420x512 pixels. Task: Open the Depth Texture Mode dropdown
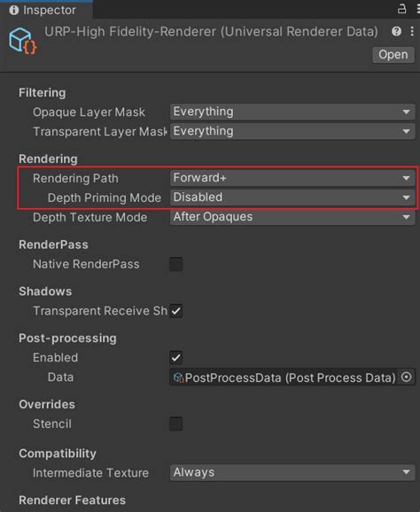pos(292,217)
